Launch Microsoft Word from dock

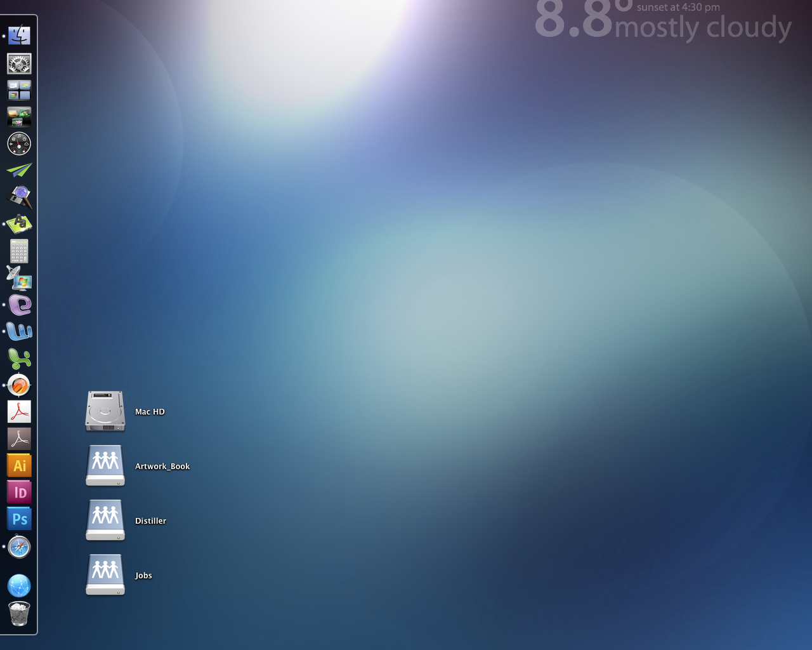[19, 331]
